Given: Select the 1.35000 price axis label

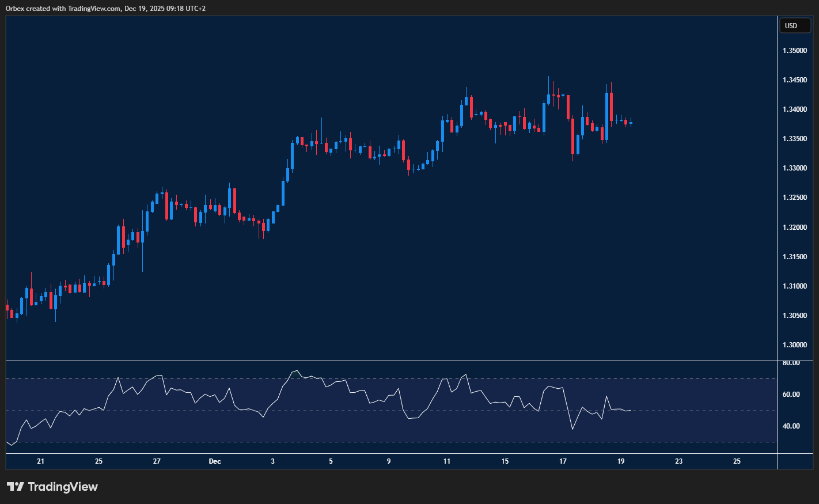Looking at the screenshot, I should [794, 51].
